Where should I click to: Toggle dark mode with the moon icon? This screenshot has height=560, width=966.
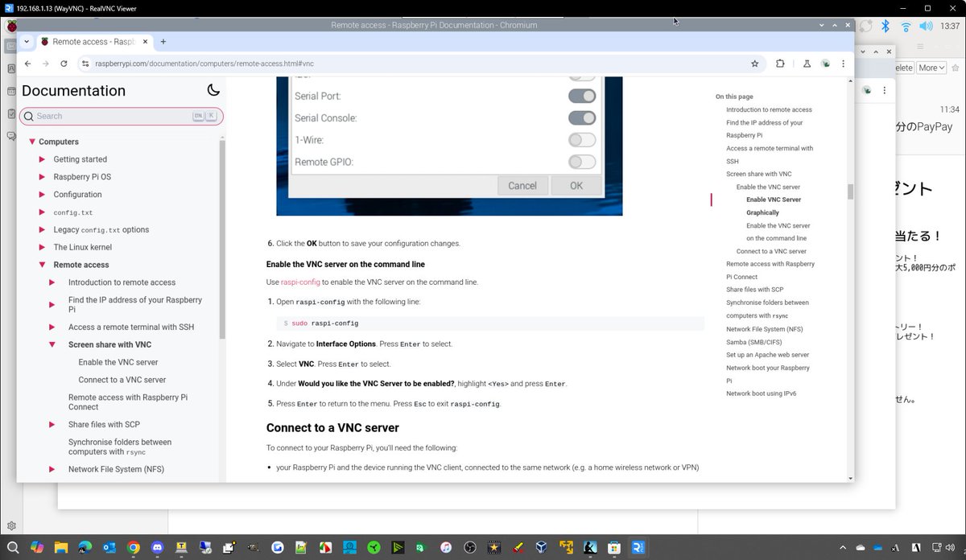(213, 90)
